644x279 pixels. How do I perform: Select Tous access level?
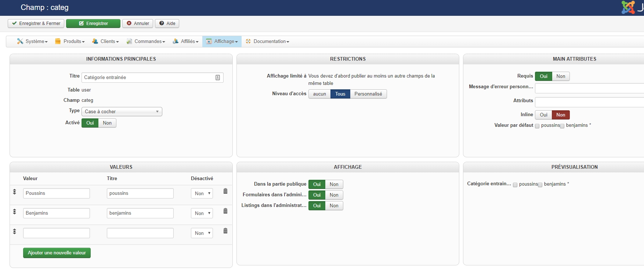(340, 94)
